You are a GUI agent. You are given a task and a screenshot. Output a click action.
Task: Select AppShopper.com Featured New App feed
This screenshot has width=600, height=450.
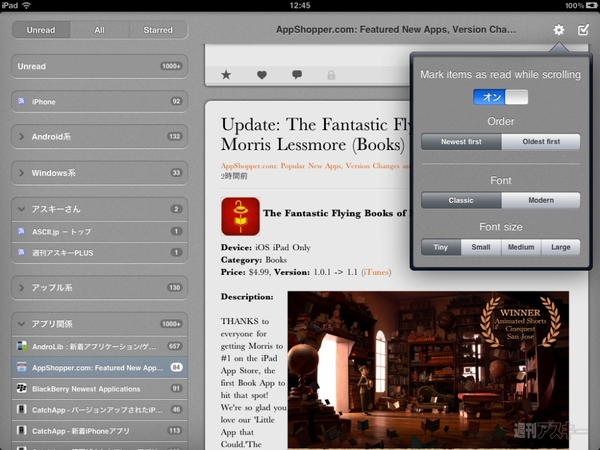99,367
